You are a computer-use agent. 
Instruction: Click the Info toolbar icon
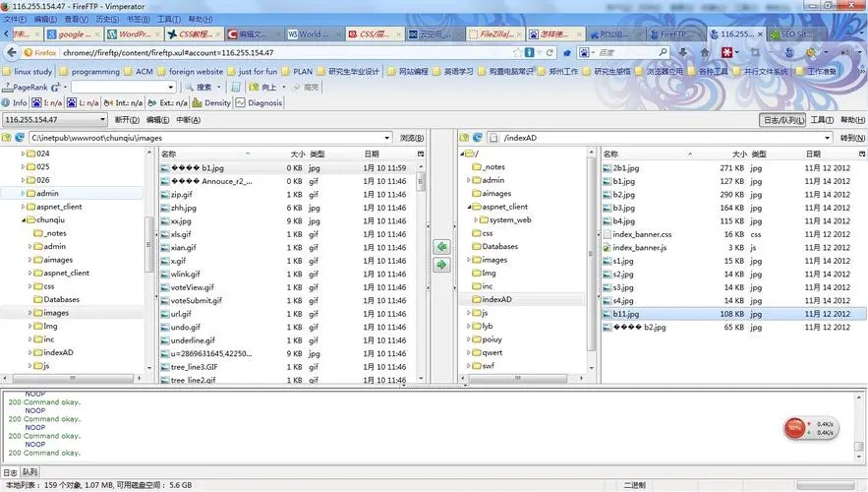click(6, 103)
